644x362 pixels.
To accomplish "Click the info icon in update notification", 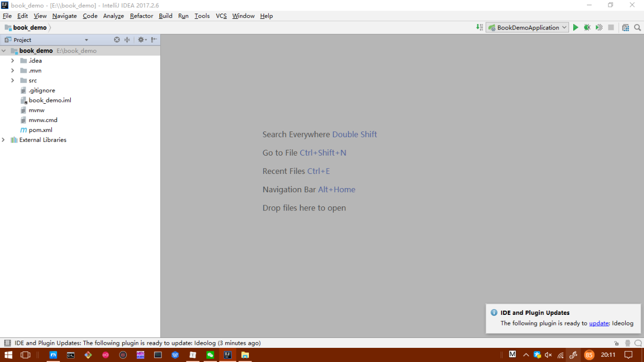I will (494, 313).
